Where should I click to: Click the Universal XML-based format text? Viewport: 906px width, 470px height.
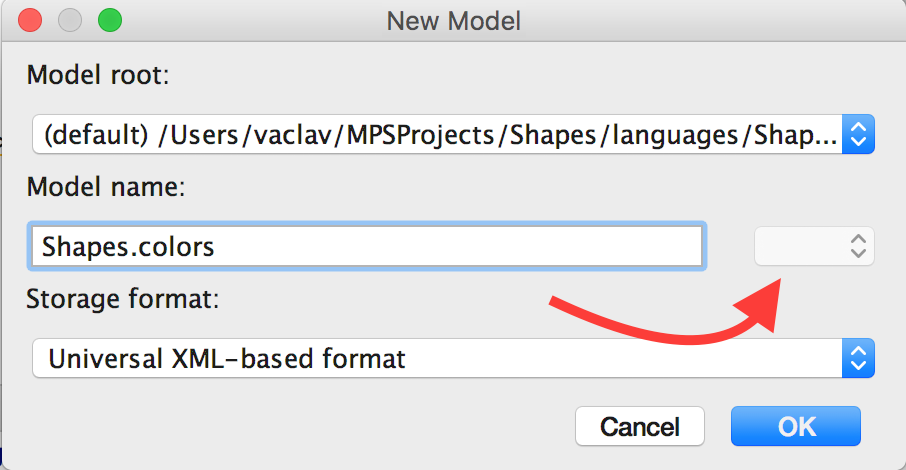click(227, 358)
